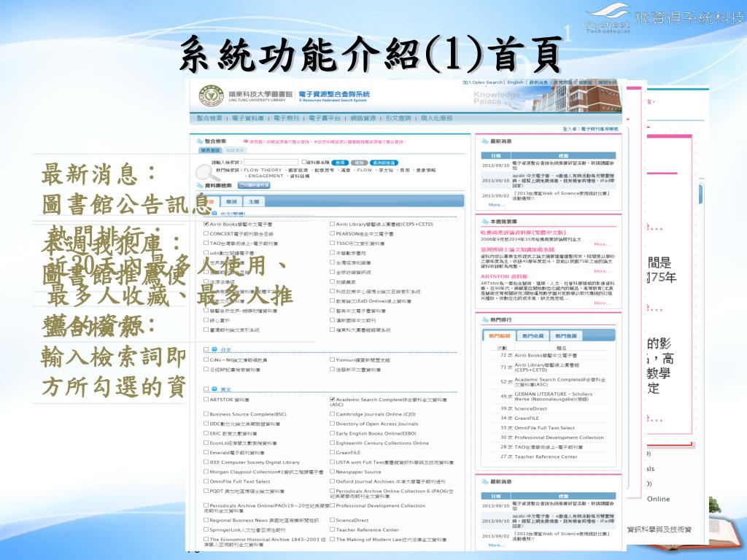This screenshot has width=747, height=560.
Task: Click the bird icon beside 本週我狠庫
Action: click(x=485, y=222)
